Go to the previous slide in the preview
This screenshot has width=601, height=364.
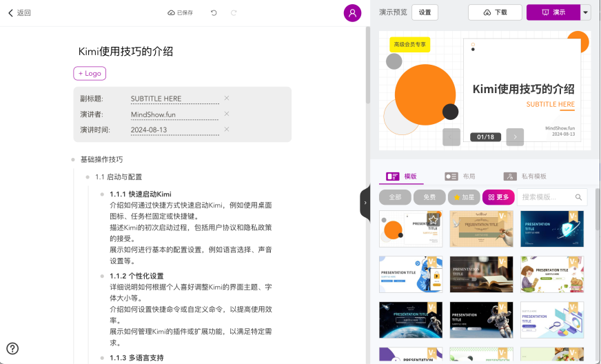451,137
